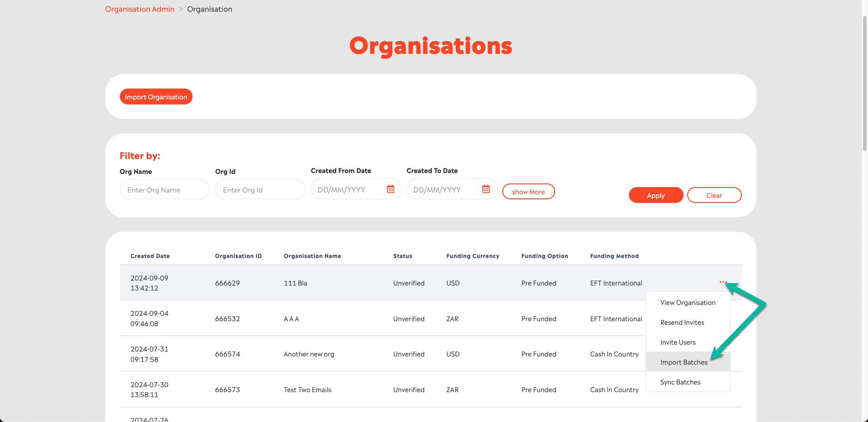Select Sync Batches menu entry
The image size is (868, 422).
pos(680,382)
